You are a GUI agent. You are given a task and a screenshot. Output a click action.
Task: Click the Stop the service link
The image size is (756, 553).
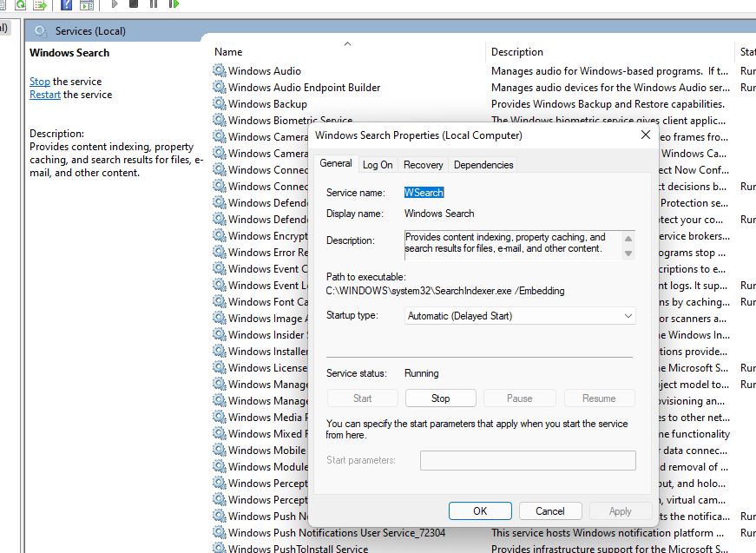(x=39, y=81)
